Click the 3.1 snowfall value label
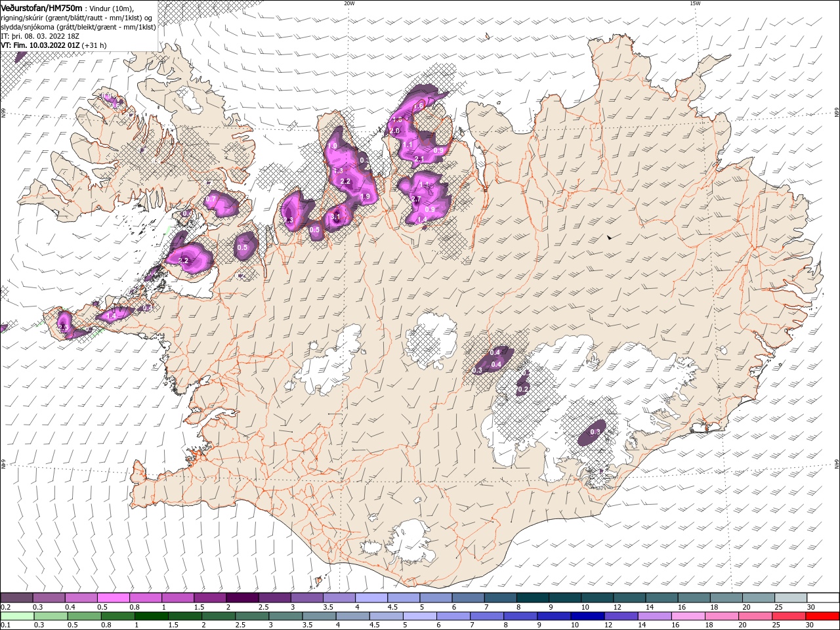The width and height of the screenshot is (840, 630). click(335, 217)
